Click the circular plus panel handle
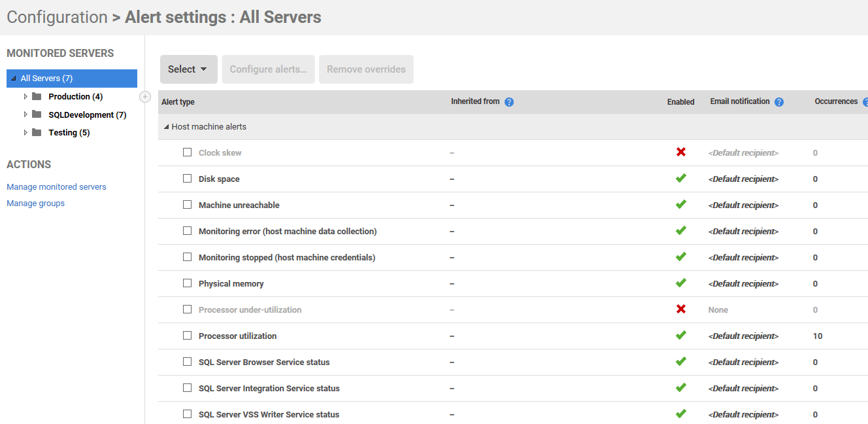This screenshot has width=868, height=424. 145,97
